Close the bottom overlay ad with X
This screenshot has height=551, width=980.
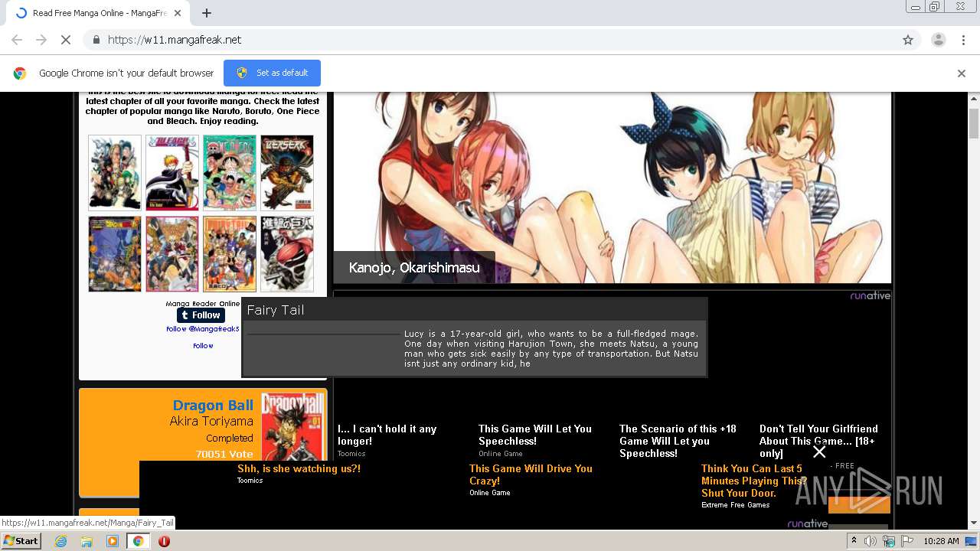pyautogui.click(x=819, y=452)
